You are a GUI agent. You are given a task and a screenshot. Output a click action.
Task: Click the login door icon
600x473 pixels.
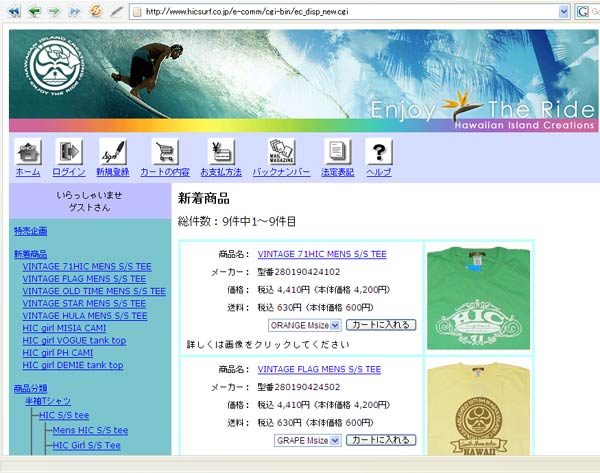[x=69, y=152]
